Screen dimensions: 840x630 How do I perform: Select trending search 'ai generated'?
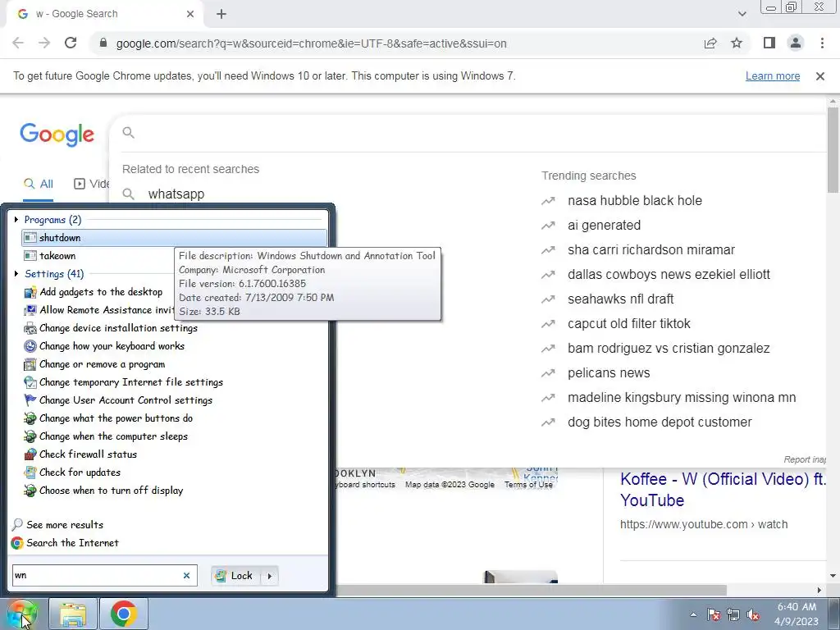coord(604,225)
